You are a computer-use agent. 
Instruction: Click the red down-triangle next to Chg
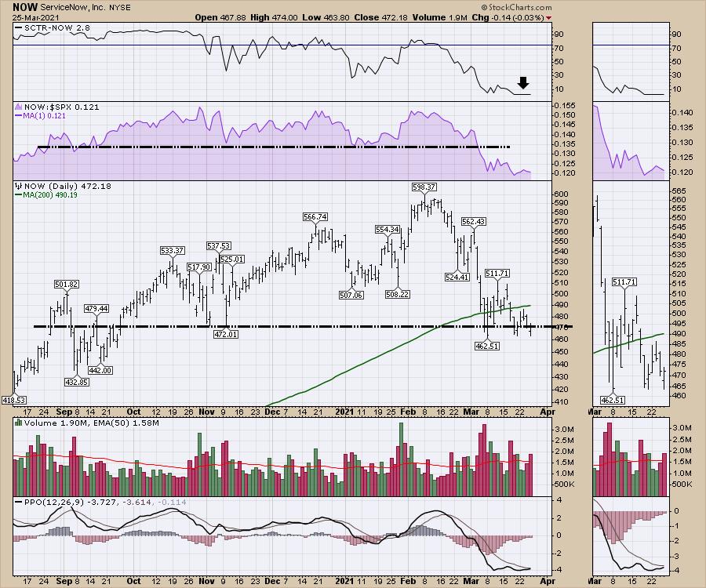click(x=549, y=17)
